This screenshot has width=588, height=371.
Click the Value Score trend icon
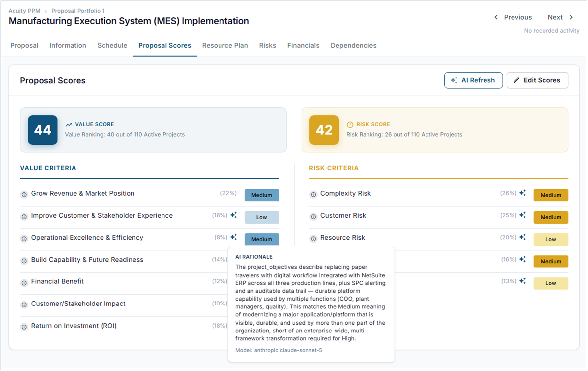69,125
